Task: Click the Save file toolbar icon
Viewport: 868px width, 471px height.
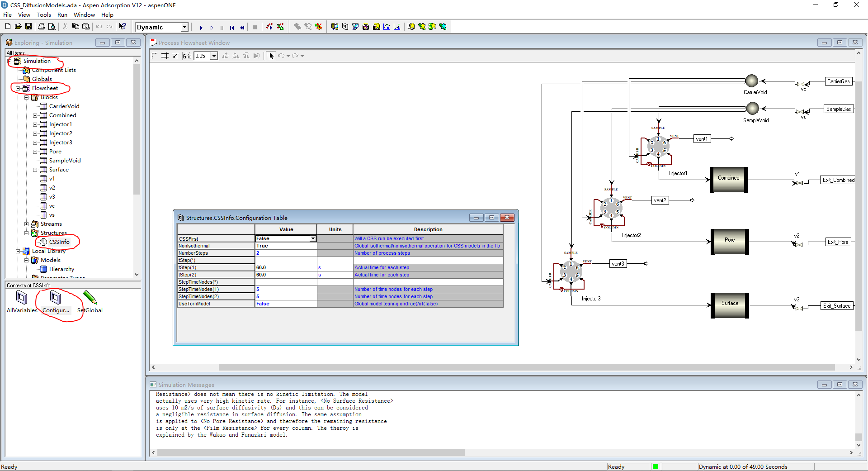Action: (x=28, y=27)
